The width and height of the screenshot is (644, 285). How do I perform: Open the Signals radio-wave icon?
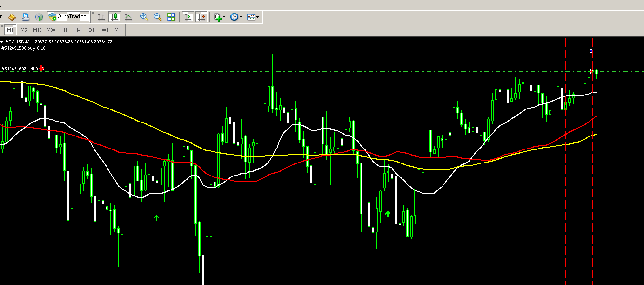39,17
